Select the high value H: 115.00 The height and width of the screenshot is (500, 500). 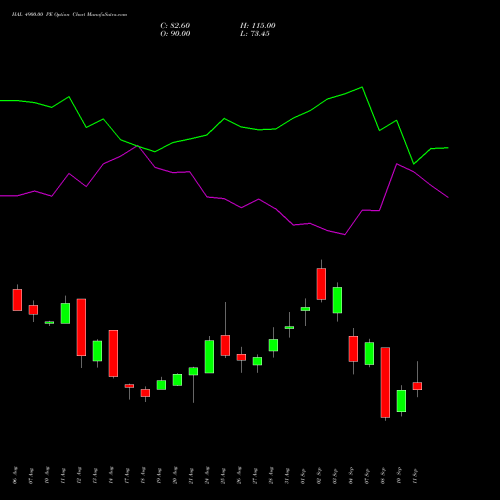258,26
